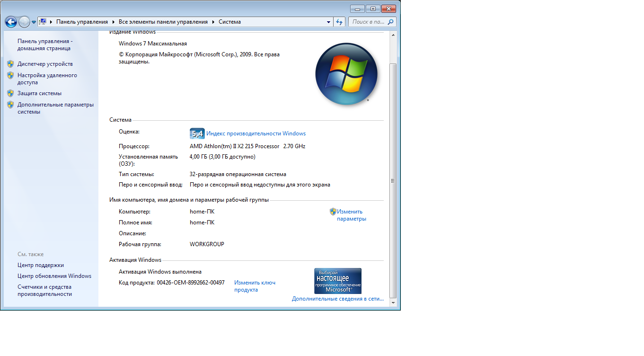Image resolution: width=644 pixels, height=356 pixels.
Task: Open Индекс производительности Windows link
Action: click(x=256, y=133)
